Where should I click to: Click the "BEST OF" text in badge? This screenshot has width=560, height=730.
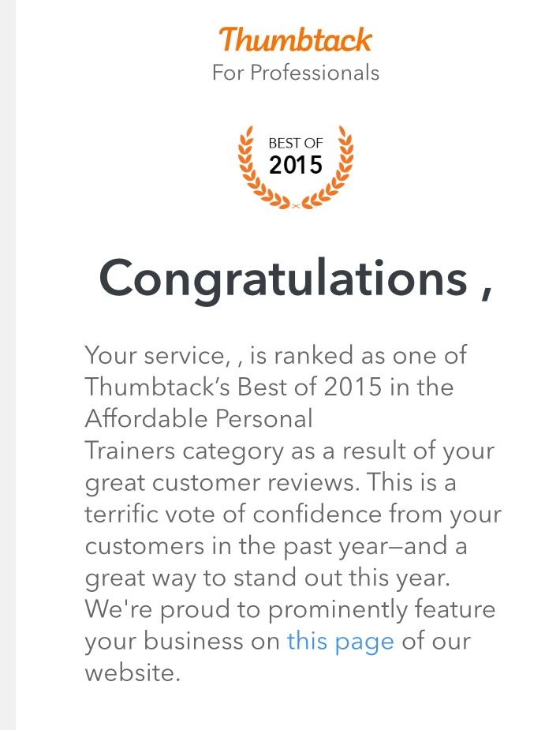click(x=296, y=144)
